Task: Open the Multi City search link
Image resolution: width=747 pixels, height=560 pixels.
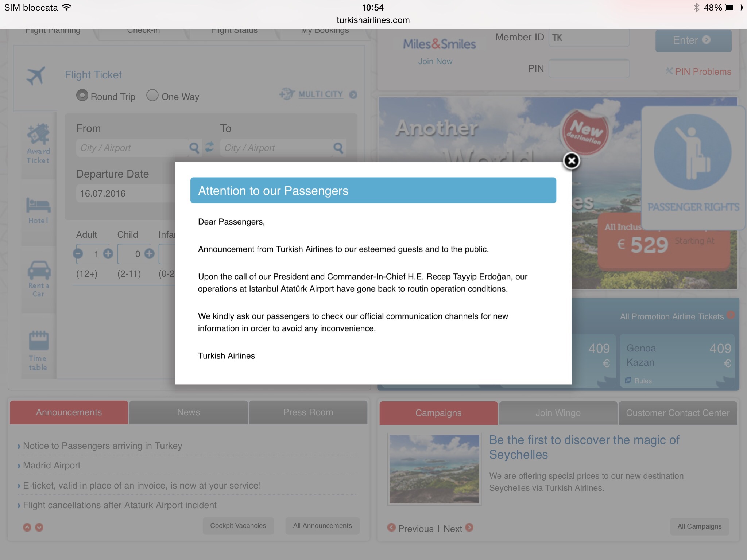Action: coord(321,94)
